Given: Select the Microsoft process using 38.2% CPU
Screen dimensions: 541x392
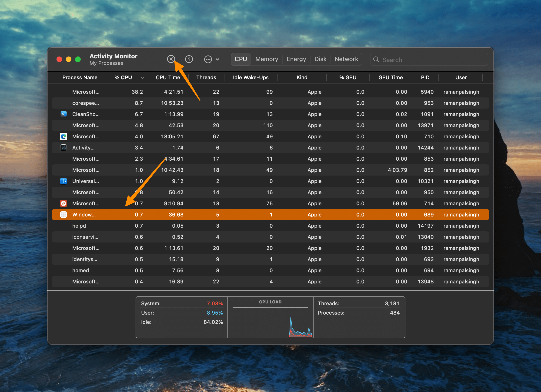Looking at the screenshot, I should coord(270,92).
